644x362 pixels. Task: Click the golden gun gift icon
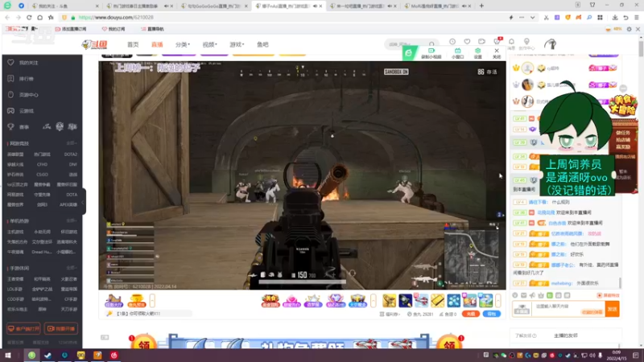point(389,301)
